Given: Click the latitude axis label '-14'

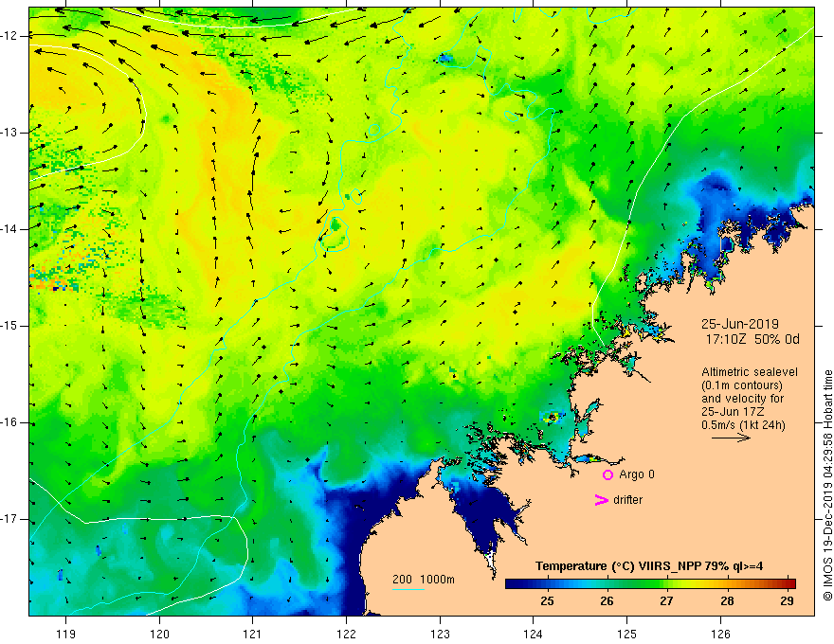Looking at the screenshot, I should (x=9, y=229).
